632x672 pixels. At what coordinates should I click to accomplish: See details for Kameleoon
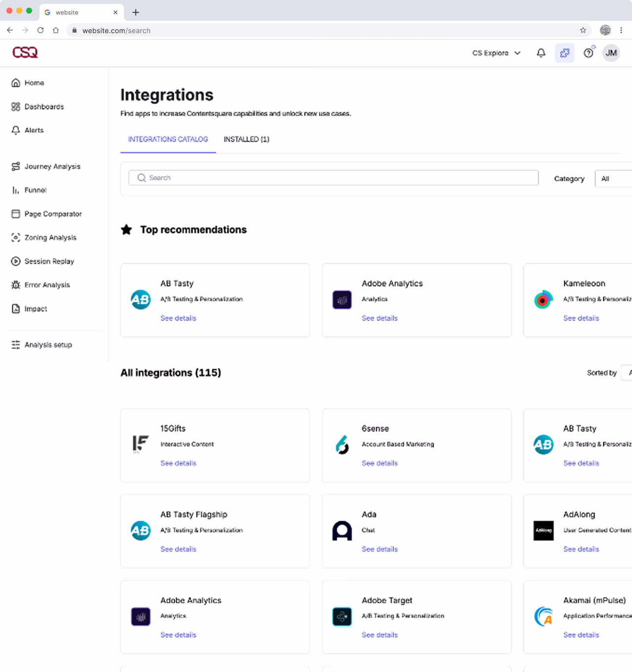tap(581, 318)
